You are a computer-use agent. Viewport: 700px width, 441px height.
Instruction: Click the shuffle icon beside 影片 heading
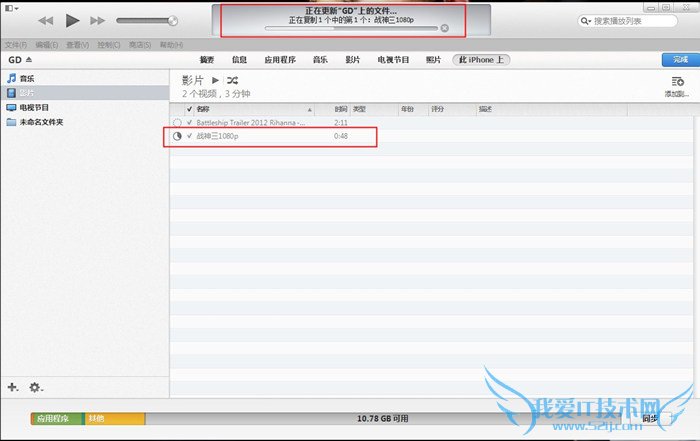coord(233,80)
